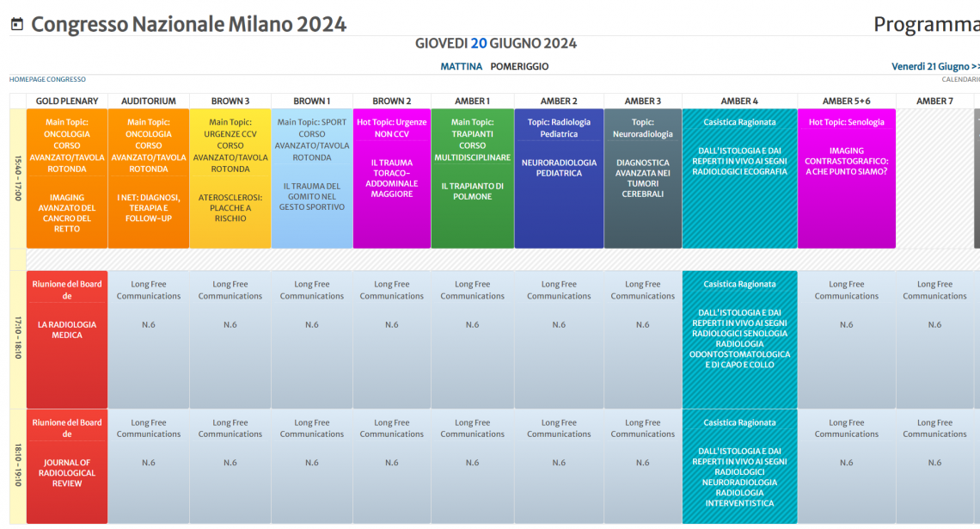Screen dimensions: 980x529
Task: Switch to the POMERIGGIO tab
Action: click(x=519, y=66)
